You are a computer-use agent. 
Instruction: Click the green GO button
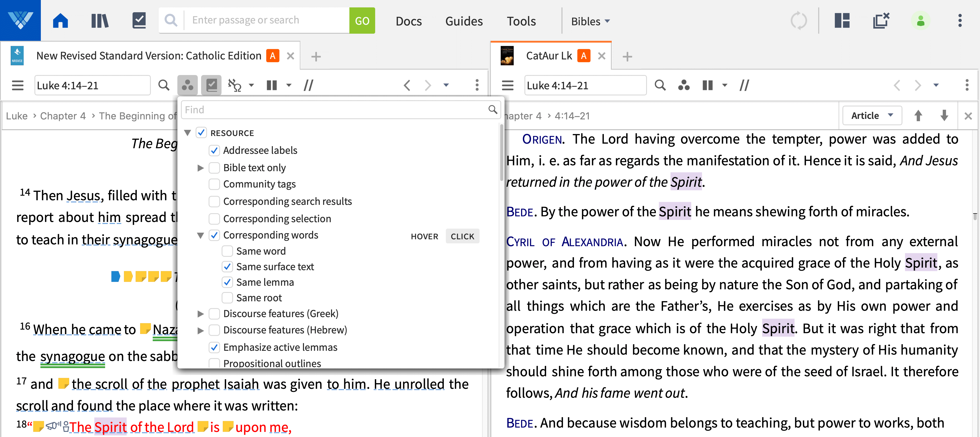click(x=362, y=21)
